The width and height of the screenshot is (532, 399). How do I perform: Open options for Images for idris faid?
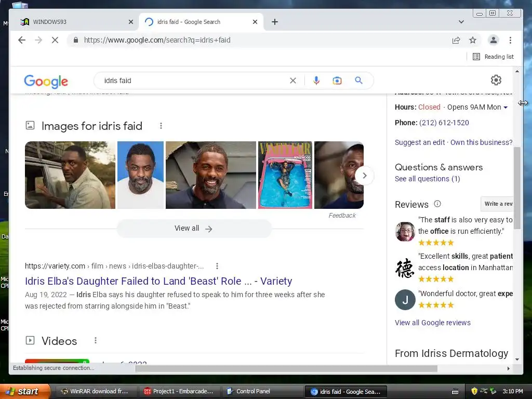161,126
